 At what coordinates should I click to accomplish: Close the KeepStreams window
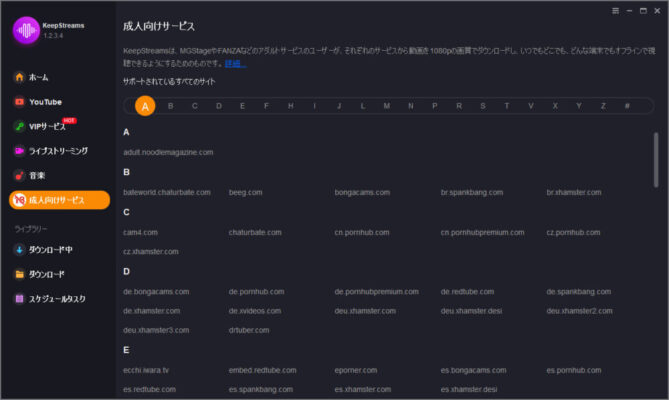(x=657, y=11)
